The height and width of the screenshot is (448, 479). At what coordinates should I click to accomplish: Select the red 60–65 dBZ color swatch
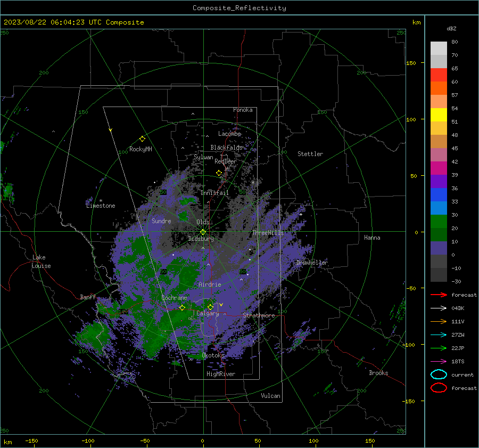[439, 75]
